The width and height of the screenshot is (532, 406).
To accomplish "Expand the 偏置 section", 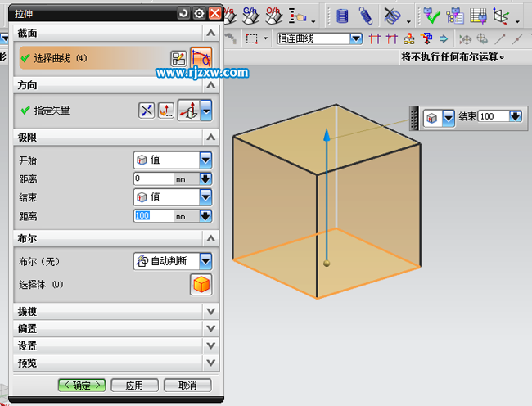I will (211, 329).
